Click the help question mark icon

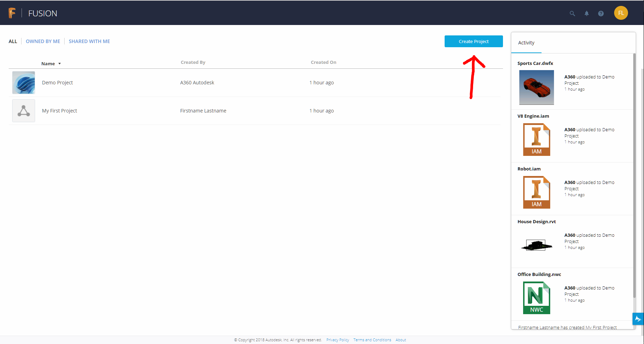tap(601, 14)
